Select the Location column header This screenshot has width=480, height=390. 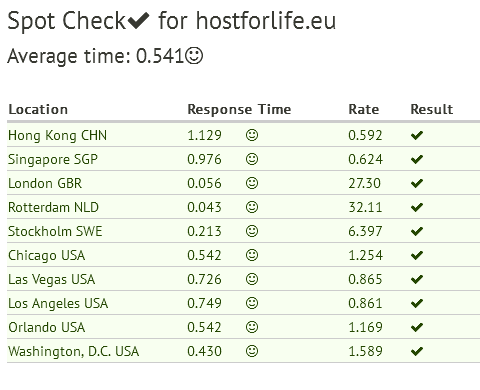[x=38, y=109]
